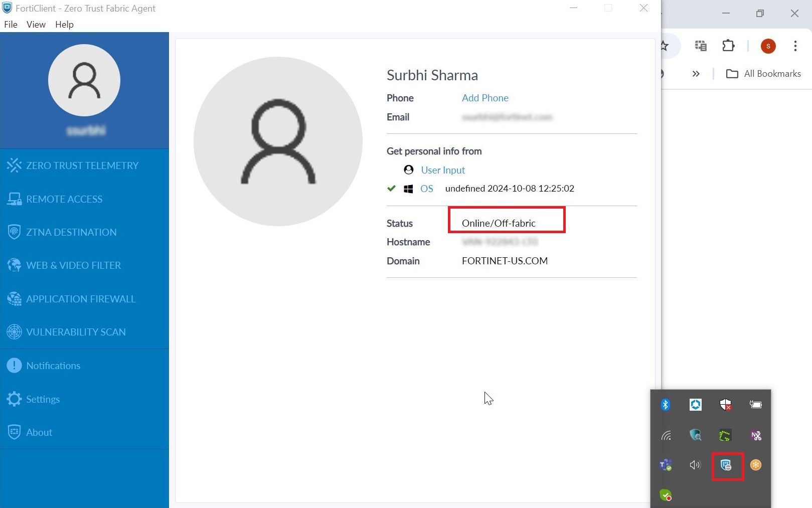The width and height of the screenshot is (812, 508).
Task: Toggle the Windows Security shield in system tray
Action: [x=726, y=404]
